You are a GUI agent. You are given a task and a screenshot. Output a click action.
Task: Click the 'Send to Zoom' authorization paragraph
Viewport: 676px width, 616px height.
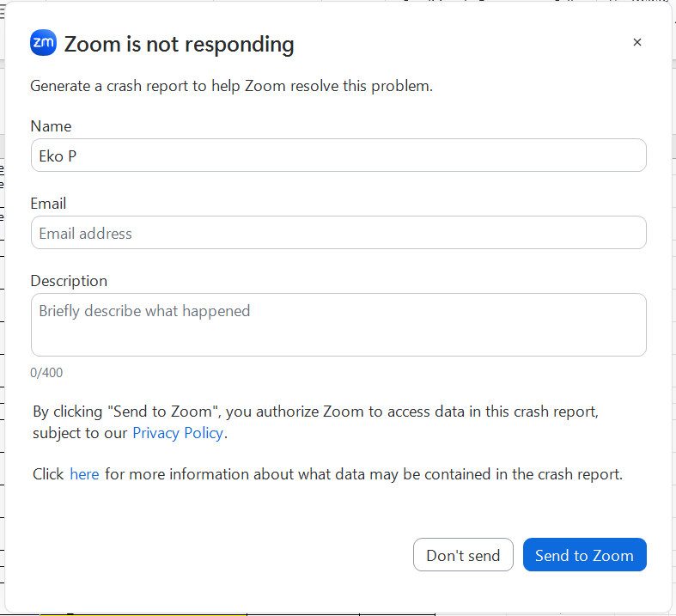coord(315,412)
